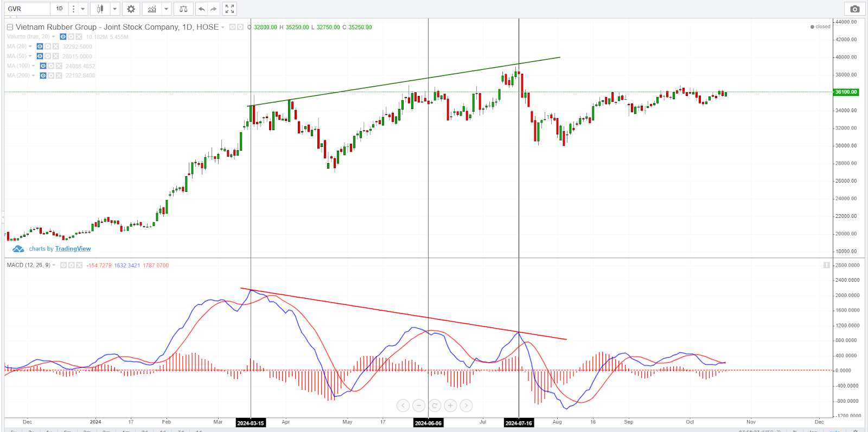Toggle visibility of the MA (50) line

pyautogui.click(x=40, y=56)
